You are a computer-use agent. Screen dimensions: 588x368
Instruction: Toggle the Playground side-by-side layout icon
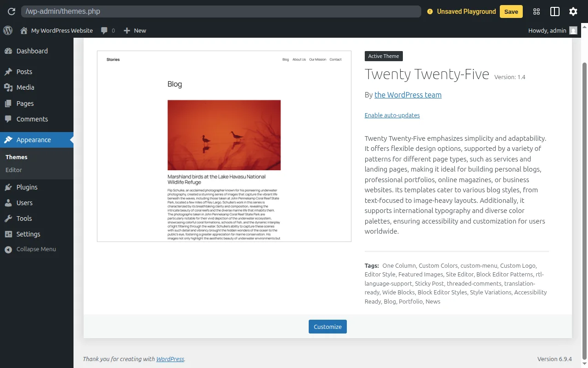pyautogui.click(x=554, y=11)
